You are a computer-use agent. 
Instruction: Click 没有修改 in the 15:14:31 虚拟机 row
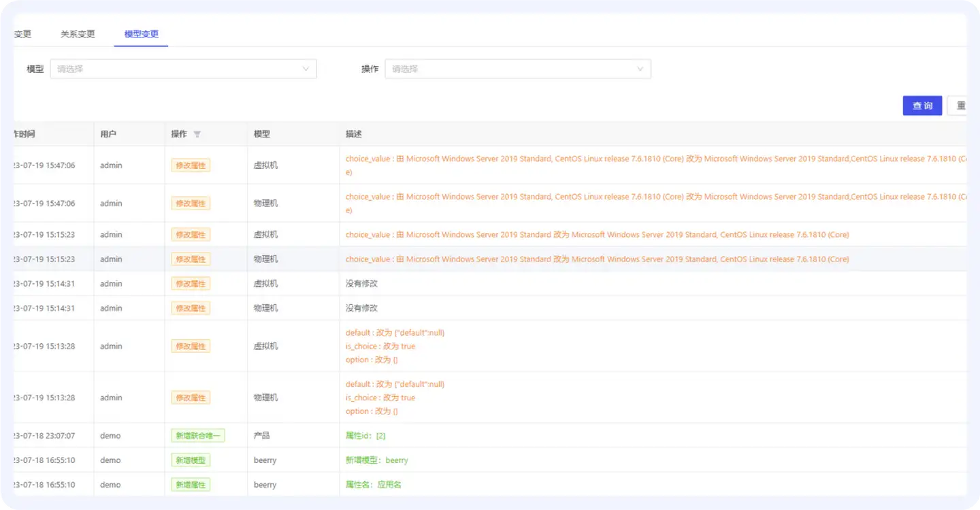tap(361, 284)
